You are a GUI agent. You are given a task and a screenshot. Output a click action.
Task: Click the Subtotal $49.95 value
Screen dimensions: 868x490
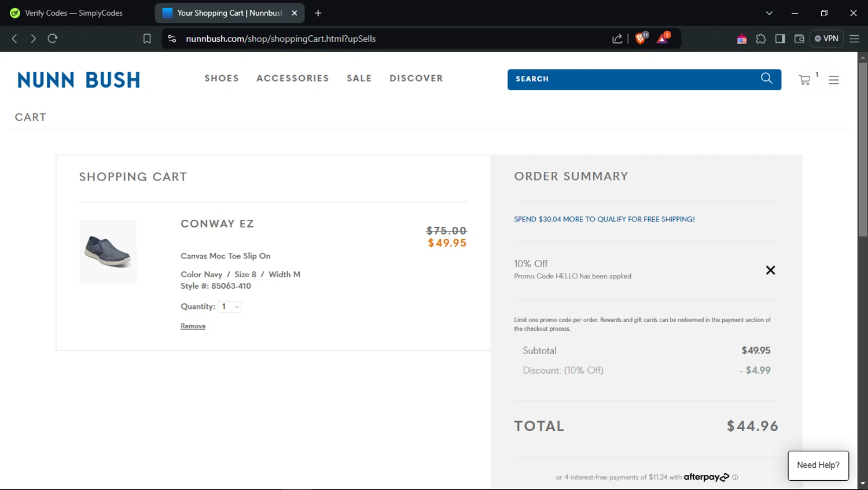click(x=756, y=351)
